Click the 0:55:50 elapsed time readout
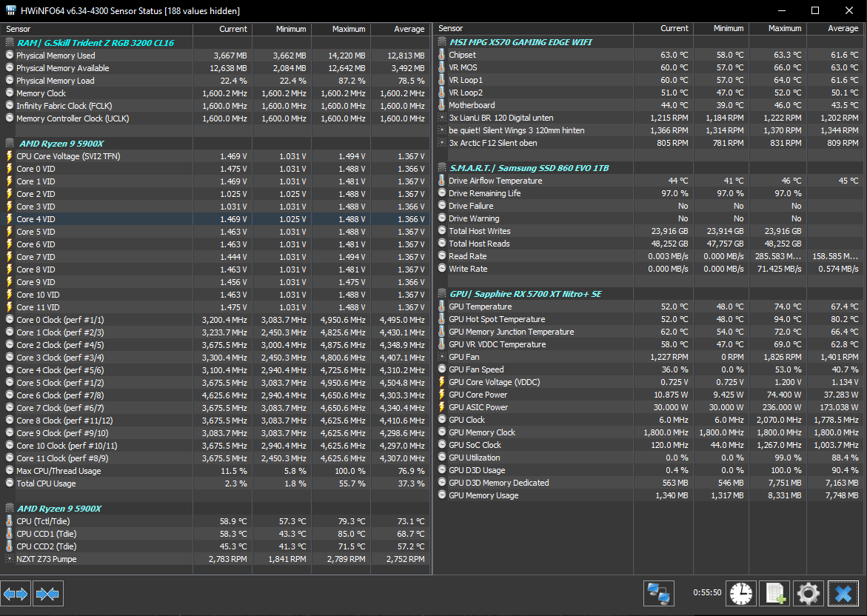867x616 pixels. 707,592
